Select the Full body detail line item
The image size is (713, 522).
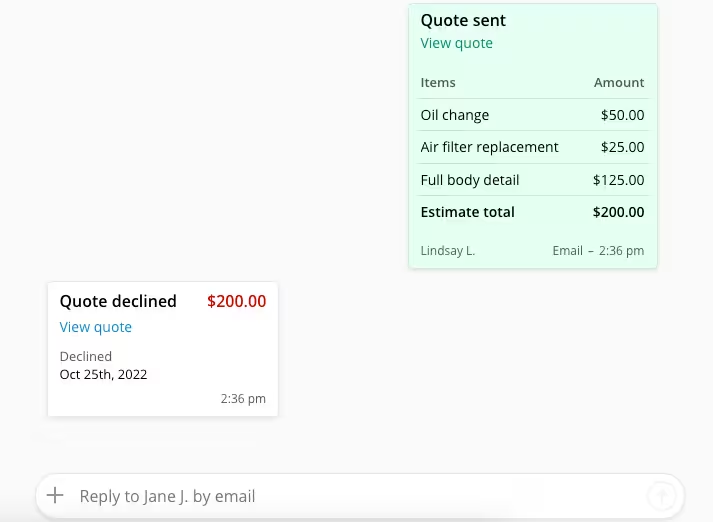(x=469, y=180)
